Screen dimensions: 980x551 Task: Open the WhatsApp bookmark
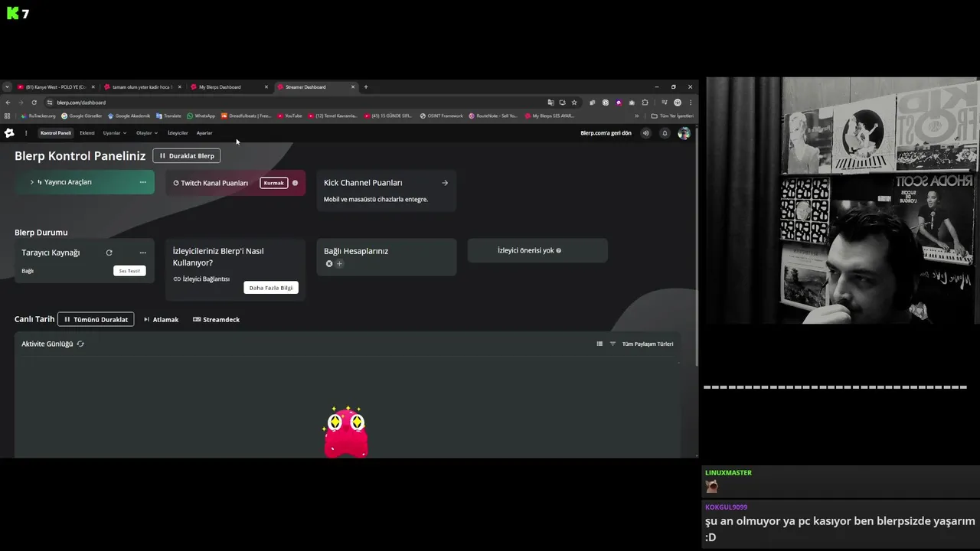[201, 116]
